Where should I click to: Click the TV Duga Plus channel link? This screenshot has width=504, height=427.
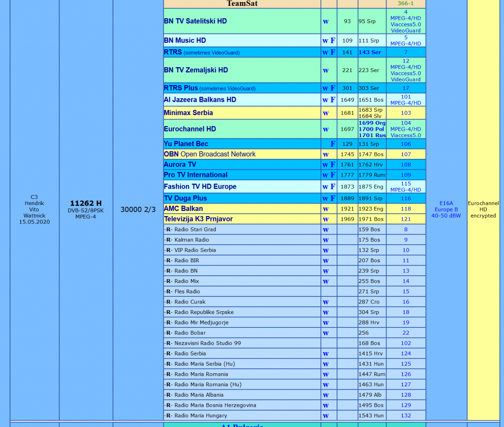click(185, 198)
